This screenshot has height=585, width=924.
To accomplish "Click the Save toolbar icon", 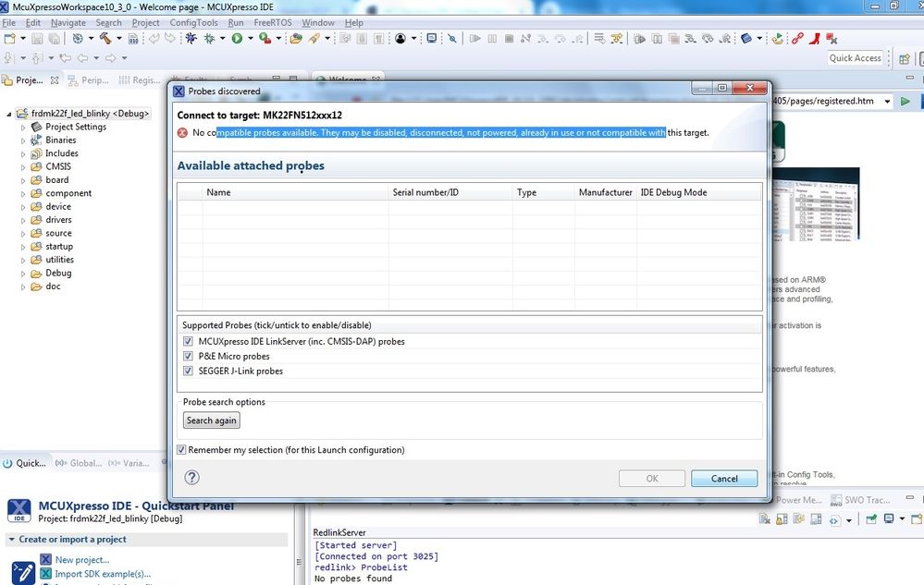I will tap(37, 38).
